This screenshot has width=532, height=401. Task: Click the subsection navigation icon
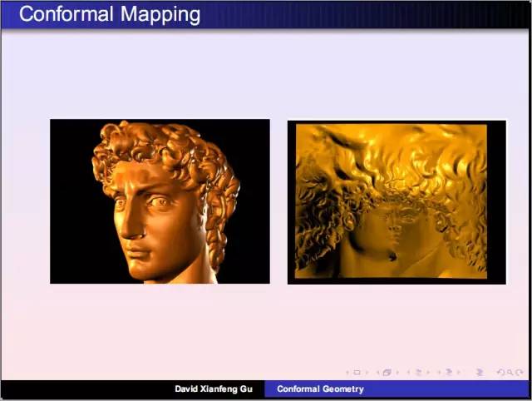[419, 373]
